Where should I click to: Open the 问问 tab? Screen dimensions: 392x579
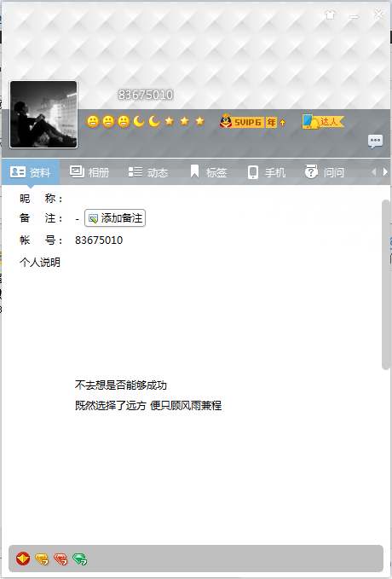tap(325, 172)
